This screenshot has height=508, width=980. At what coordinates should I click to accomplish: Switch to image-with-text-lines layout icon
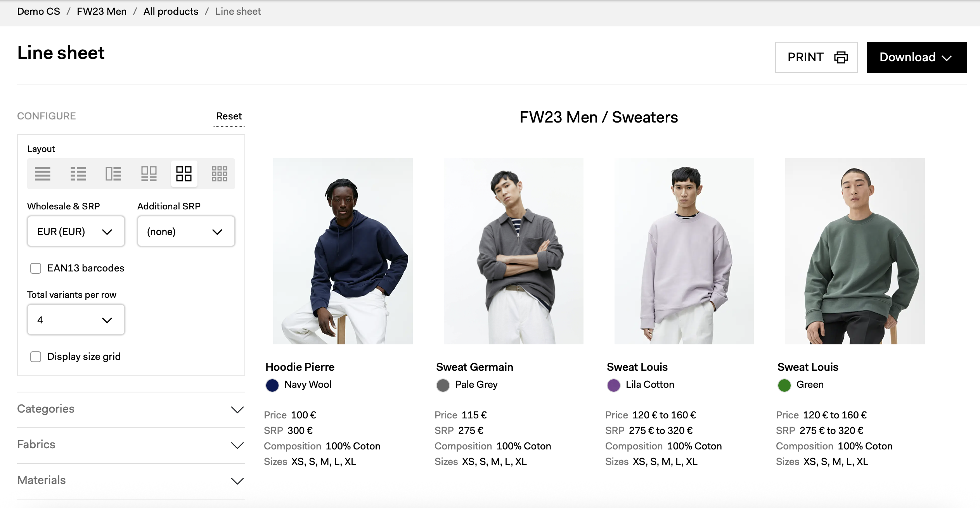tap(113, 174)
